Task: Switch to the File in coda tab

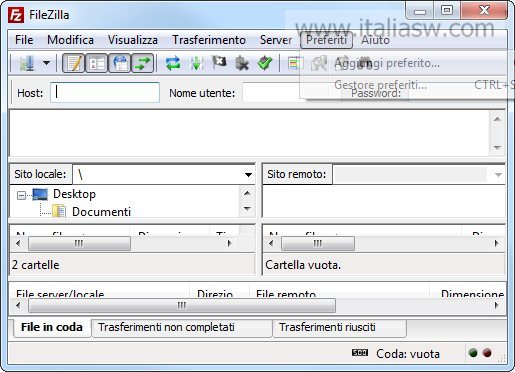Action: tap(52, 327)
